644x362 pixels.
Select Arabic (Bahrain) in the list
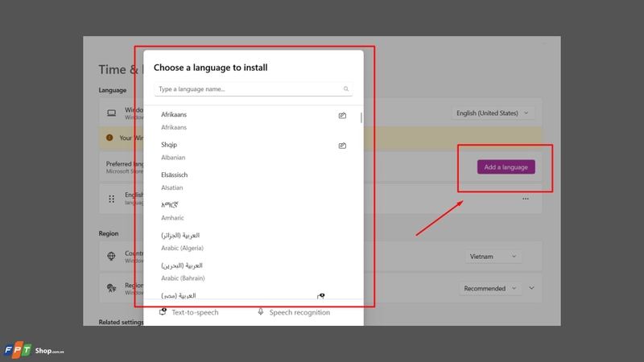pos(254,271)
